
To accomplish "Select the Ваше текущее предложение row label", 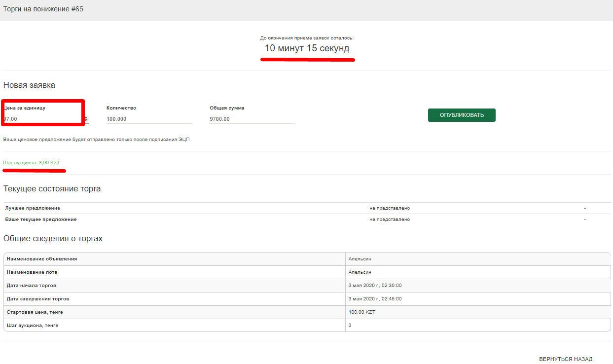I will pyautogui.click(x=41, y=219).
